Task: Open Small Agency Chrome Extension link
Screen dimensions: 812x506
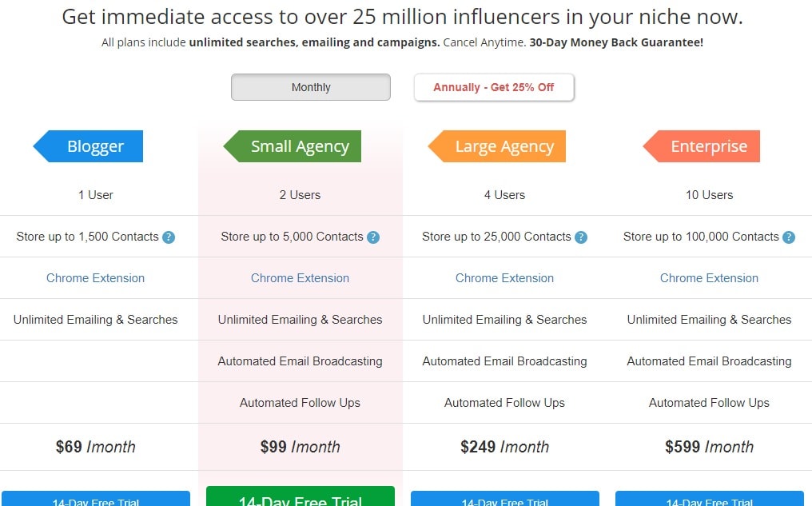Action: (x=301, y=278)
